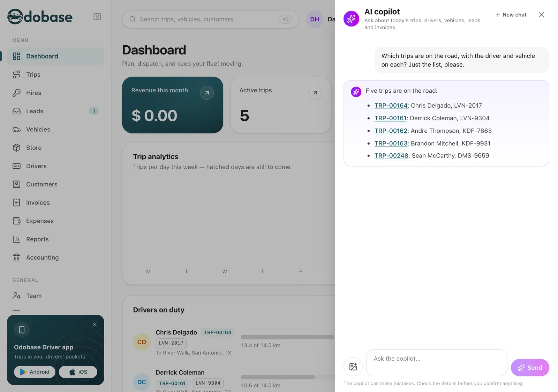Click LVN-2017 vehicle tag under Chris Delgado
The width and height of the screenshot is (558, 392).
(x=171, y=343)
